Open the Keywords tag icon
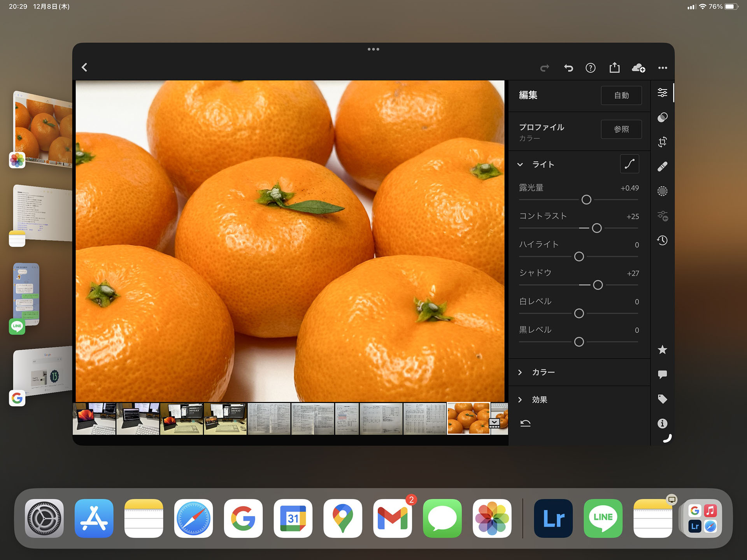 pyautogui.click(x=662, y=399)
